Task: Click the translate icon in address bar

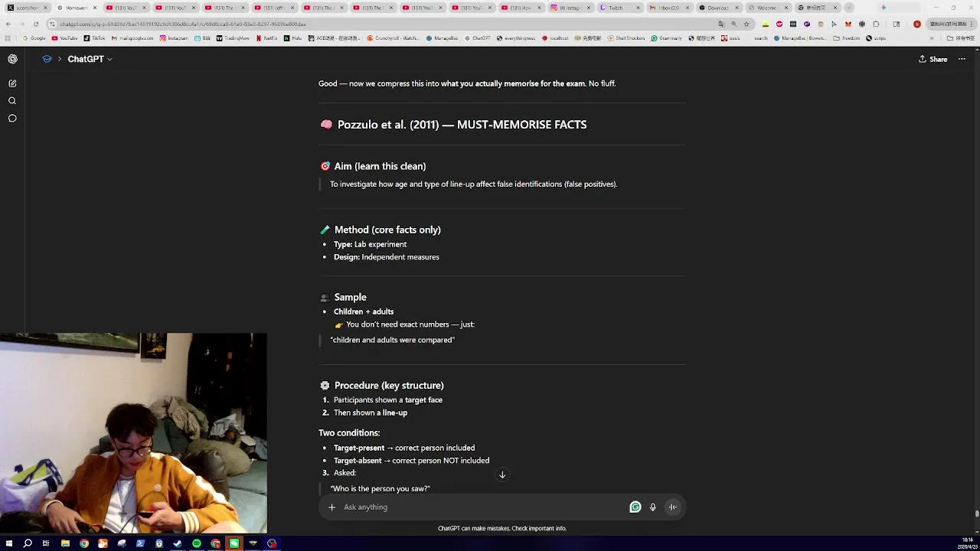Action: pyautogui.click(x=721, y=24)
